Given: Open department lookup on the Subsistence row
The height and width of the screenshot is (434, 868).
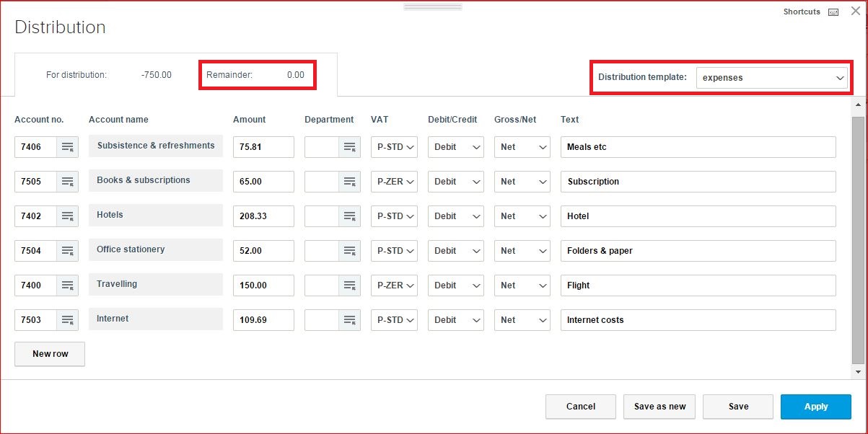Looking at the screenshot, I should pos(349,147).
